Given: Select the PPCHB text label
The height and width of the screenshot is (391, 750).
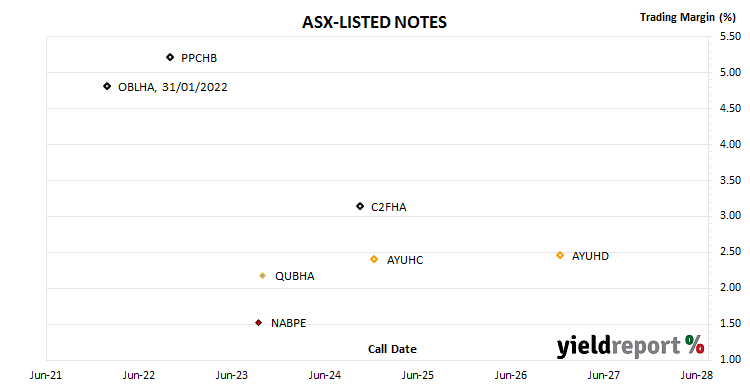Looking at the screenshot, I should click(199, 58).
